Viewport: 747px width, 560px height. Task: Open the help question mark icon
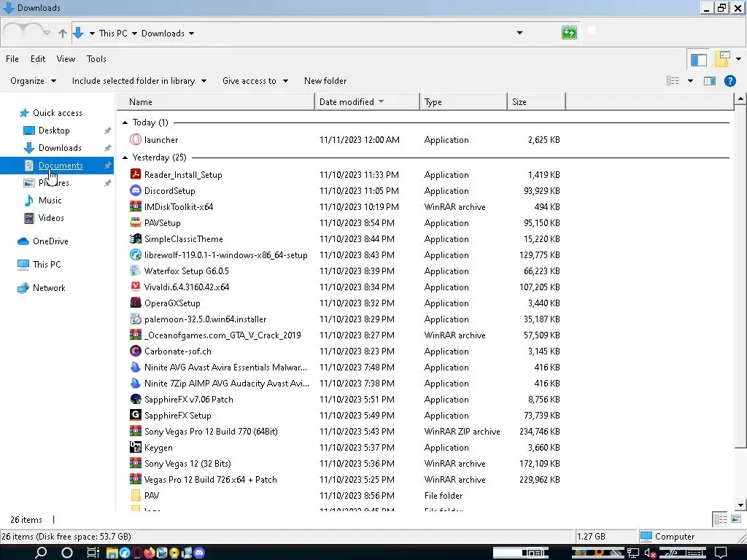(729, 81)
